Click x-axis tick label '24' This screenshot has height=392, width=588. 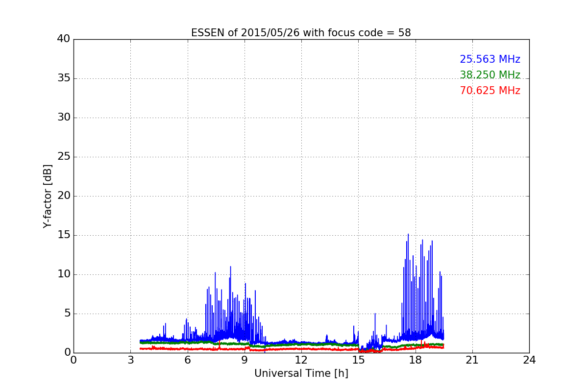[529, 360]
